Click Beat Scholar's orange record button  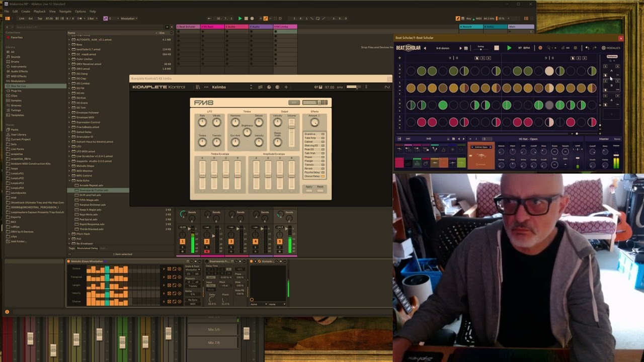540,48
